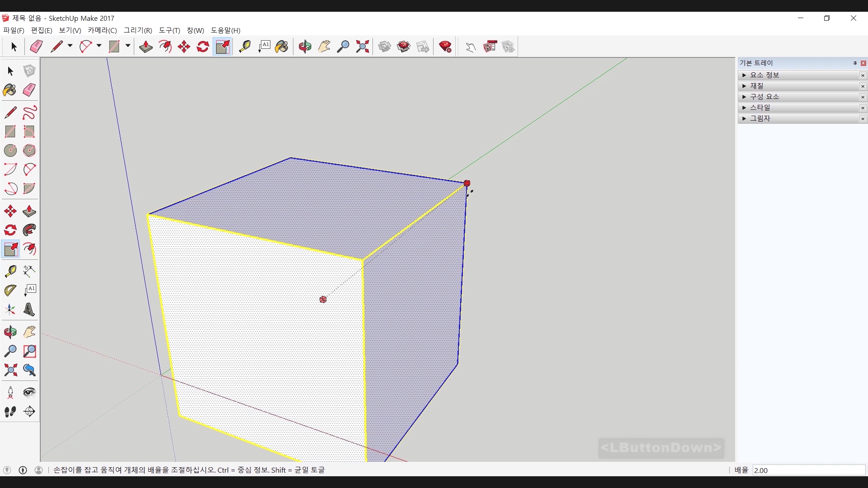868x488 pixels.
Task: Activate the Follow Me tool in left toolbar
Action: [29, 230]
